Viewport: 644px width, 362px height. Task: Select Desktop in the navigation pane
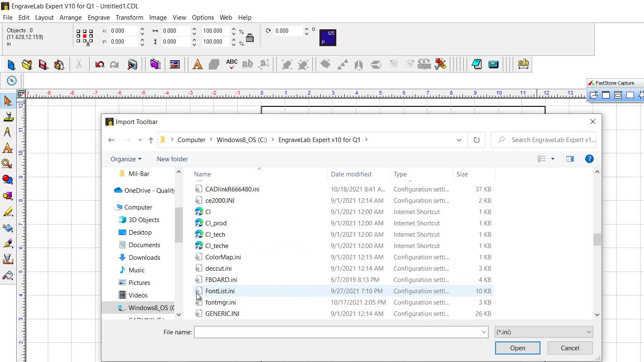click(140, 233)
